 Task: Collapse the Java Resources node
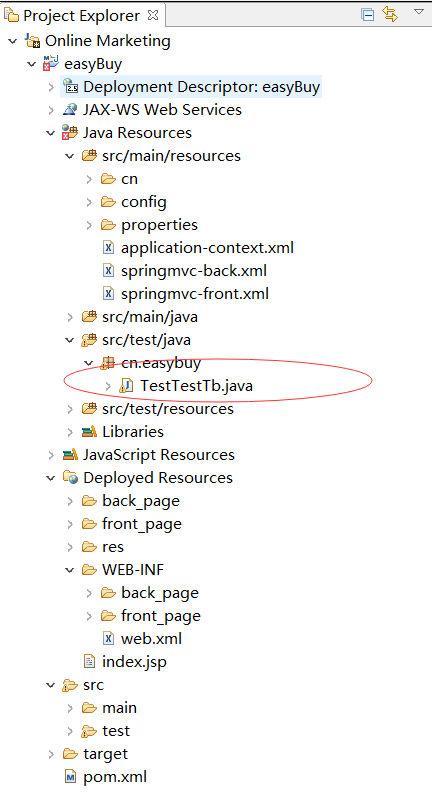51,133
